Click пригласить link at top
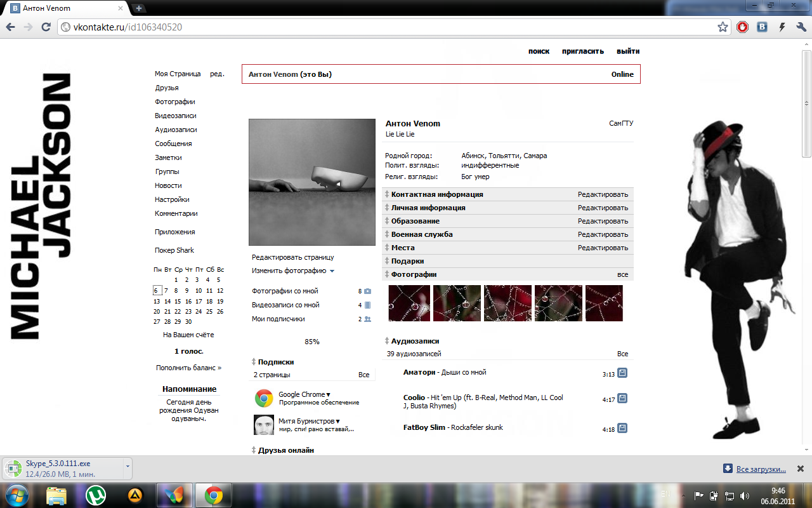The height and width of the screenshot is (508, 812). click(x=583, y=51)
